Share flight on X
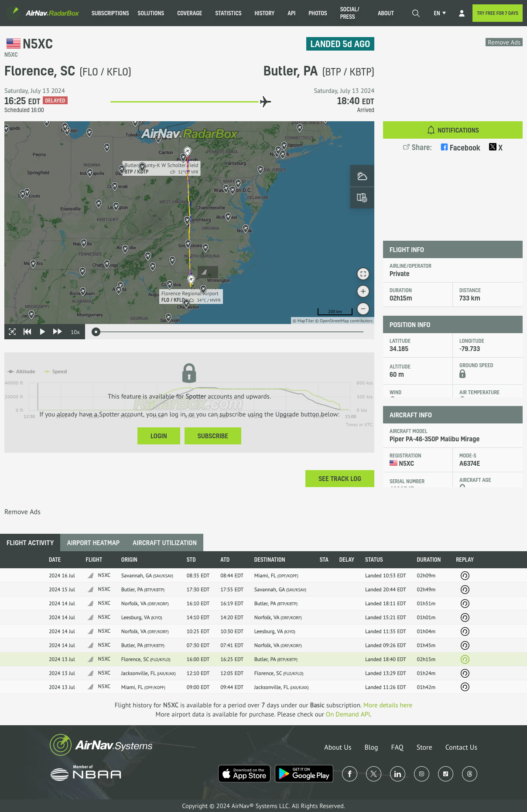The width and height of the screenshot is (527, 812). [496, 148]
